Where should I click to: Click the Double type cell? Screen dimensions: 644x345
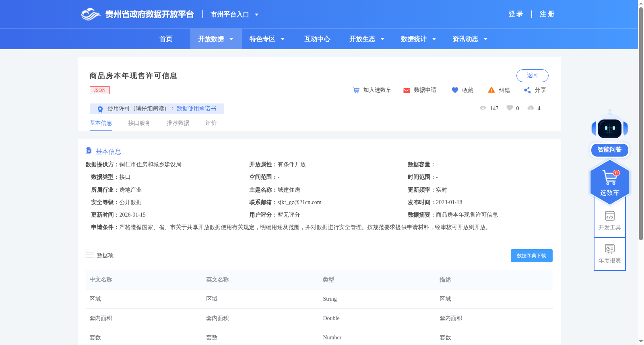(331, 318)
